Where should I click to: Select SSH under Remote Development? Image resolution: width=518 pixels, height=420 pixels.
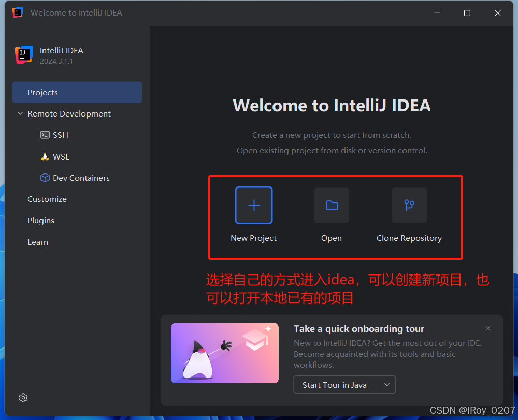pos(61,135)
